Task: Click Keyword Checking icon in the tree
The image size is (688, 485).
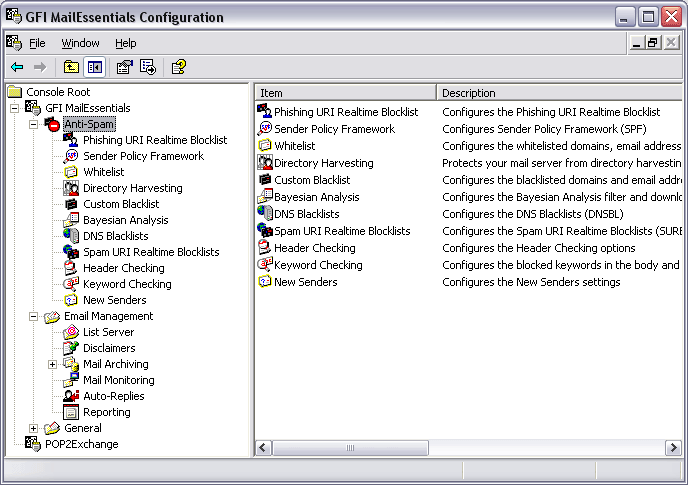Action: pyautogui.click(x=71, y=284)
